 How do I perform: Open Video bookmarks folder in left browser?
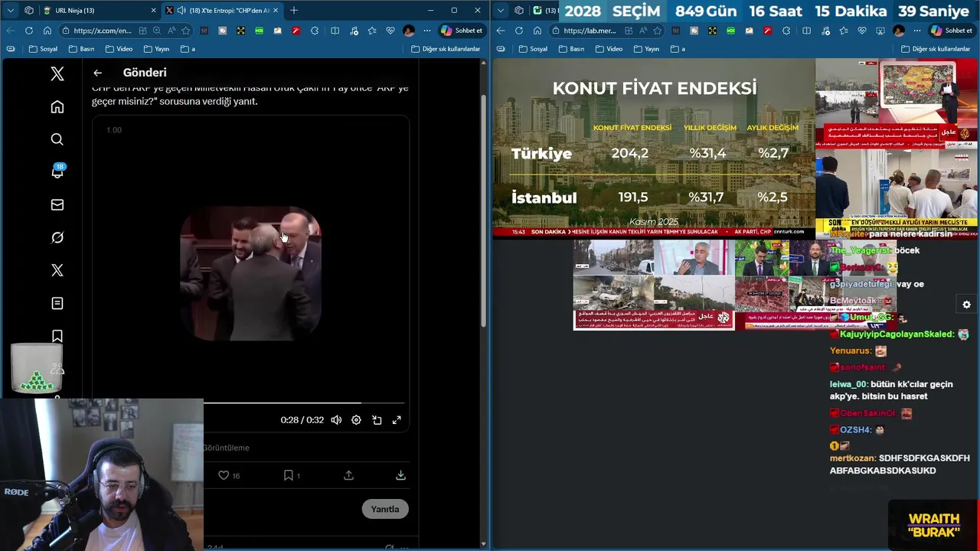point(119,49)
